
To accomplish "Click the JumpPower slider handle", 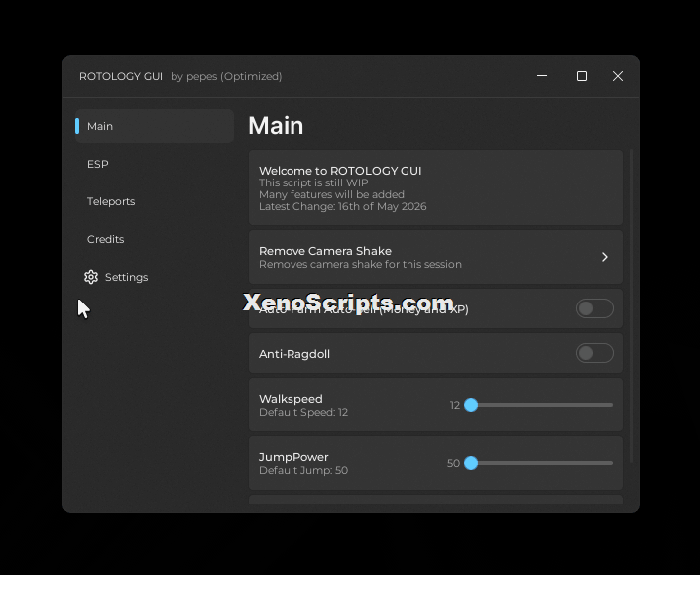I will tap(471, 463).
